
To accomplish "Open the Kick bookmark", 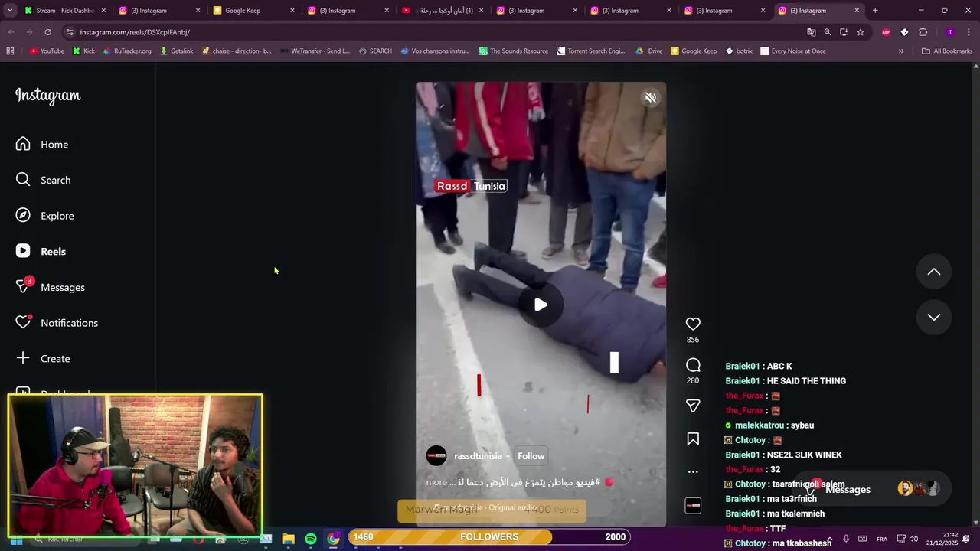I will pyautogui.click(x=83, y=51).
